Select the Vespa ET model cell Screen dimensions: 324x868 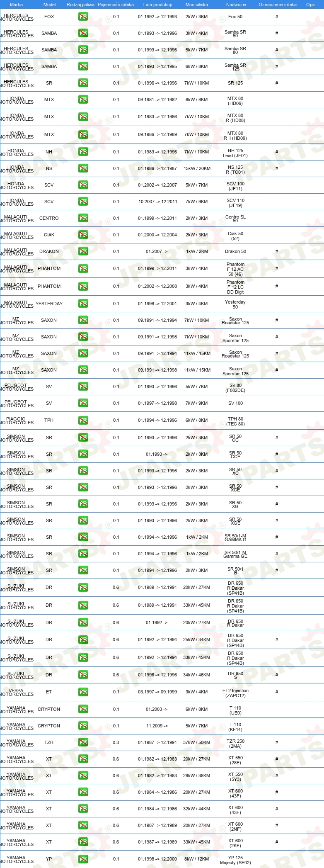tap(49, 692)
